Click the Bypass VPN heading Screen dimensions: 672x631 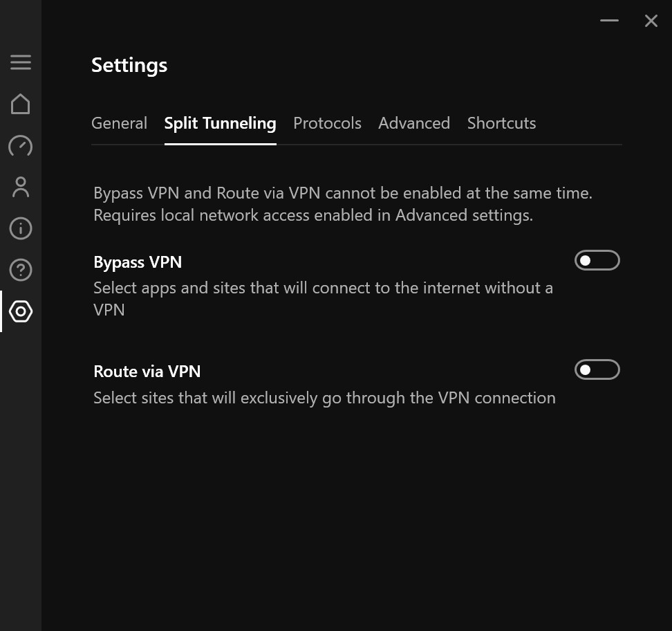(x=138, y=262)
